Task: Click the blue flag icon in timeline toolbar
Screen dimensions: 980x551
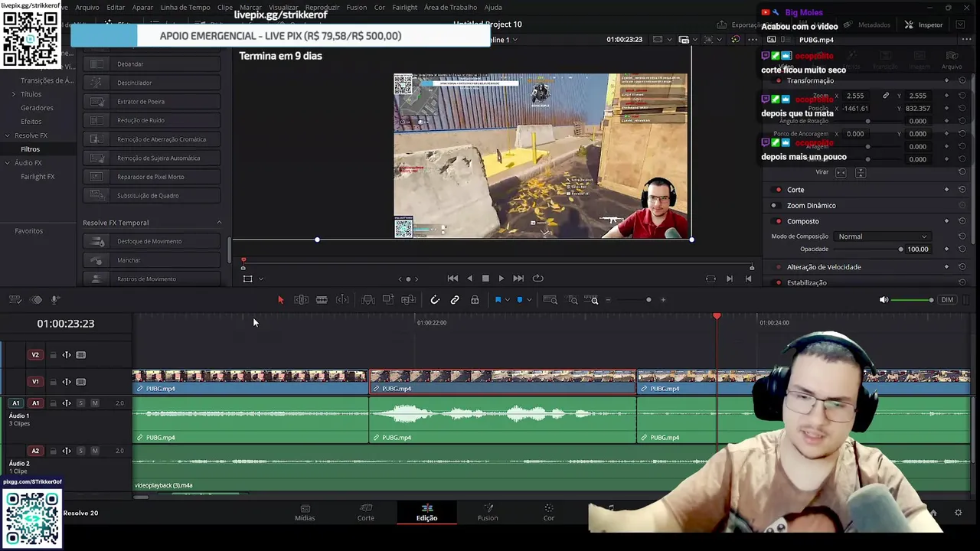Action: (x=498, y=300)
